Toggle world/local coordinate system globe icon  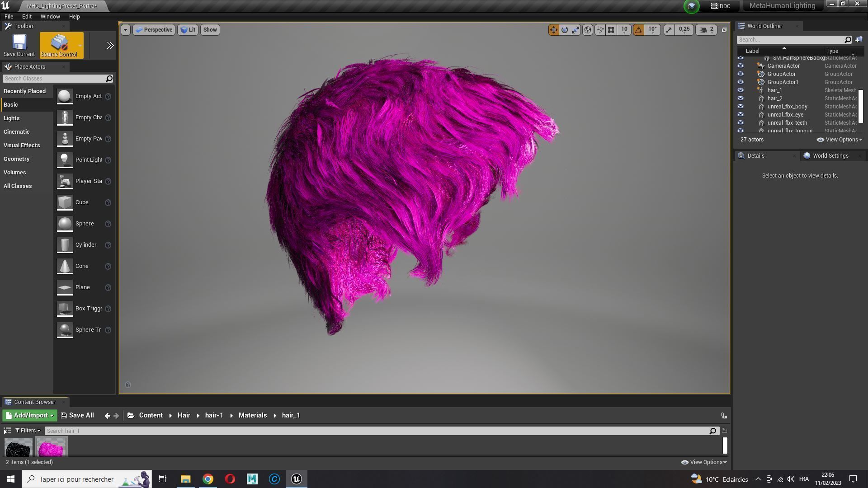(x=587, y=30)
